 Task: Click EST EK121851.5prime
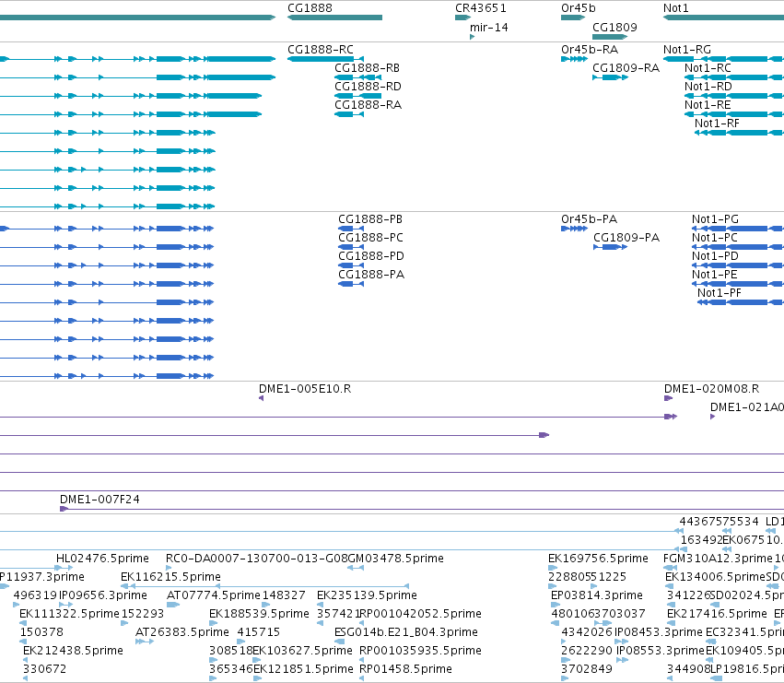(x=257, y=678)
